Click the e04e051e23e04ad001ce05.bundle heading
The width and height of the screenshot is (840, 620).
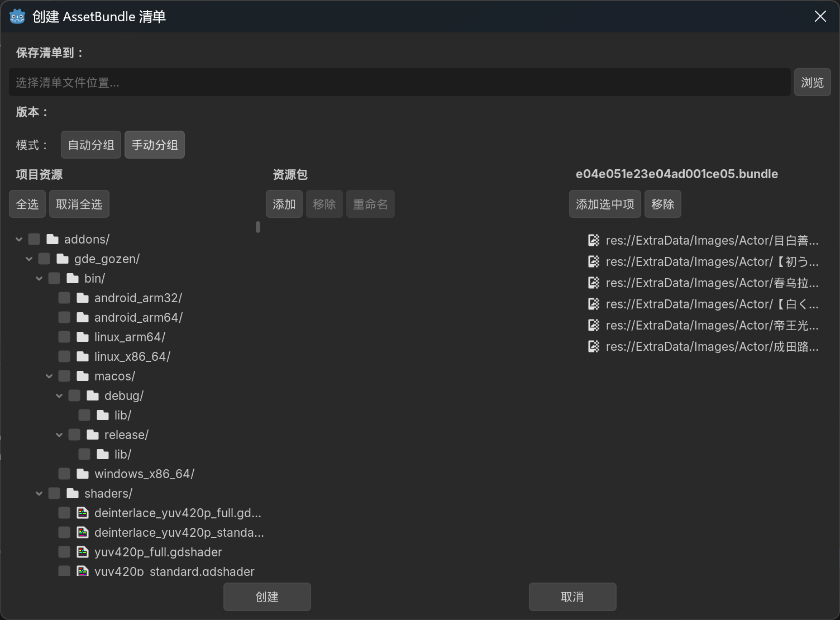[677, 174]
